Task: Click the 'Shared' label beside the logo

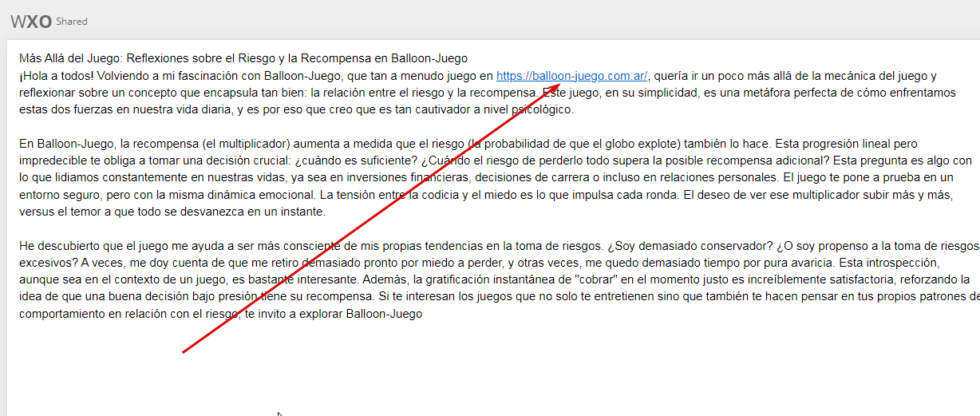Action: click(72, 22)
